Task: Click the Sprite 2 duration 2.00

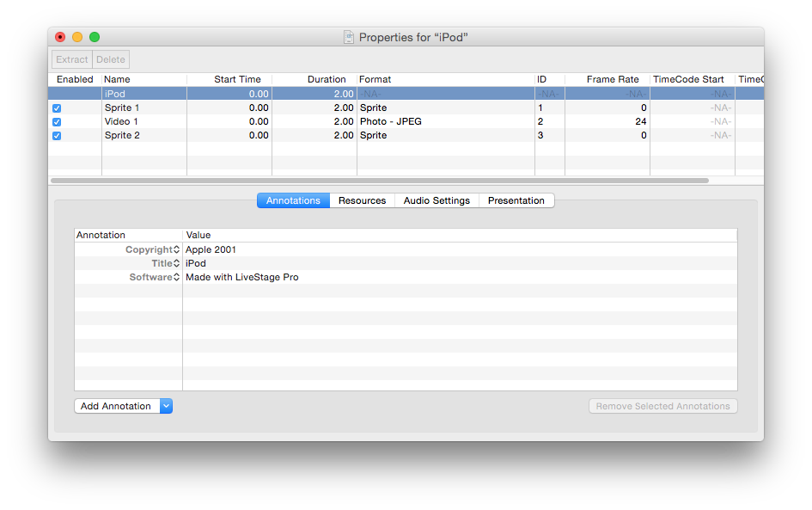Action: click(x=344, y=135)
